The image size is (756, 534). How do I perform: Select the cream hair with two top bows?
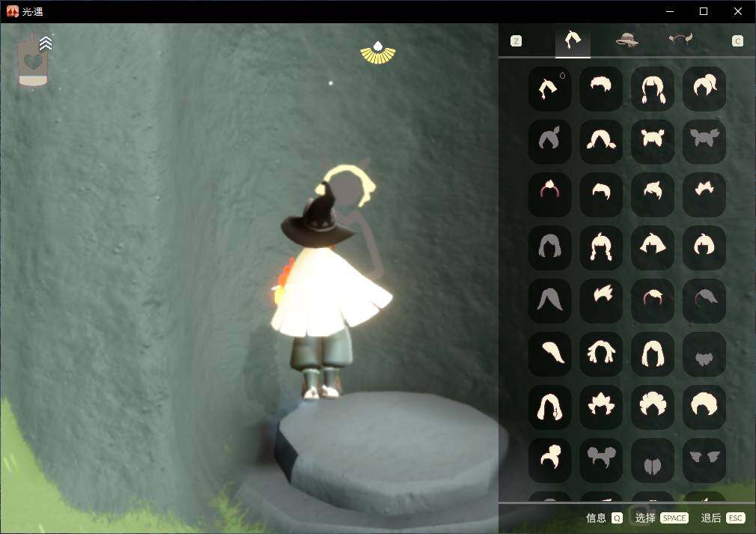tap(653, 142)
